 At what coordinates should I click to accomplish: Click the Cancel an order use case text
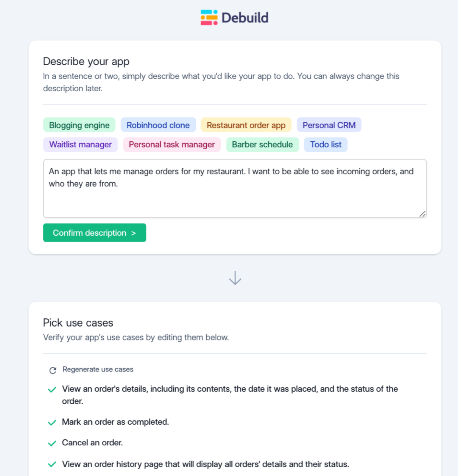(x=92, y=443)
